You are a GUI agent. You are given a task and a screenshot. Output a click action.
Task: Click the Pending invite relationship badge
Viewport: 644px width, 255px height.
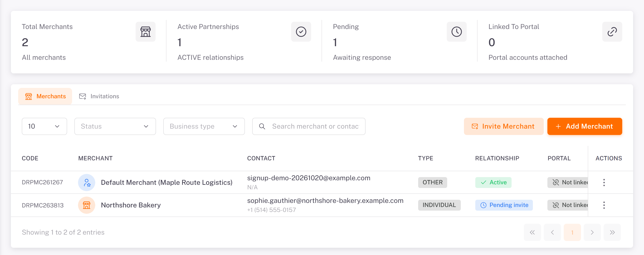(504, 205)
